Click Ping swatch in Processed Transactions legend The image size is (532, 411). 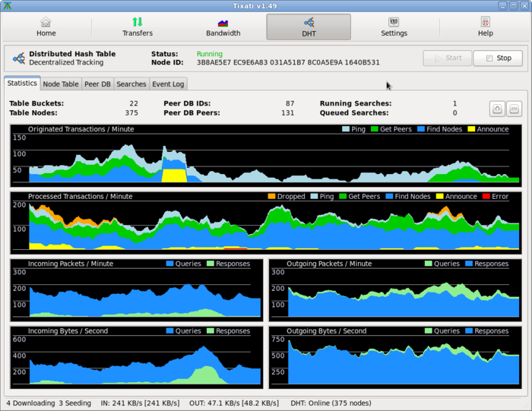coord(314,196)
